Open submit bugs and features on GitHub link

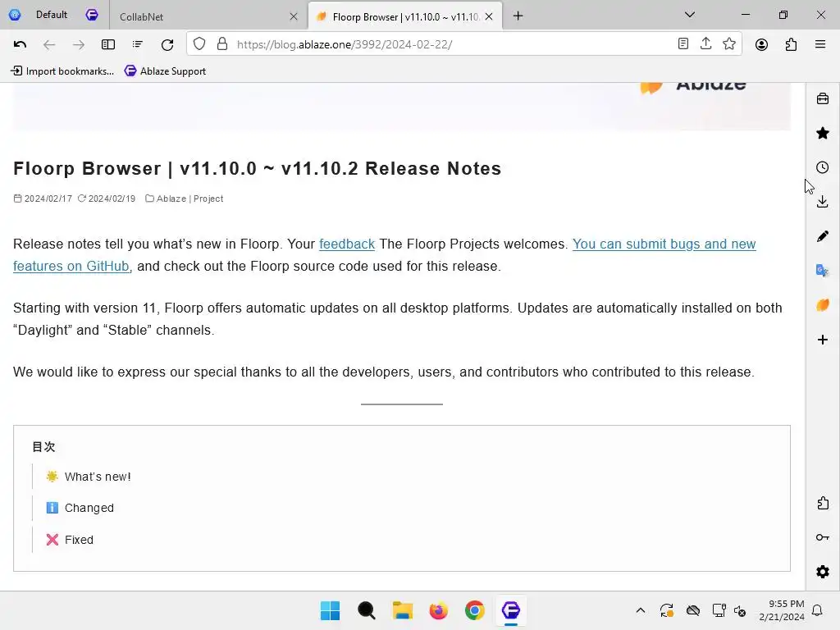pos(664,244)
